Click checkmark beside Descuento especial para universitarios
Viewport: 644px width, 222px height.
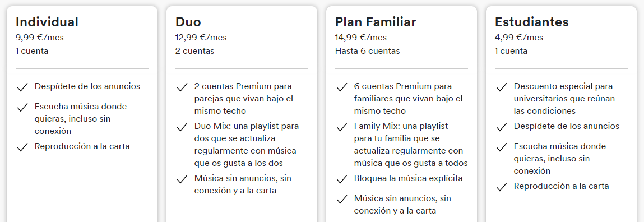[x=502, y=87]
